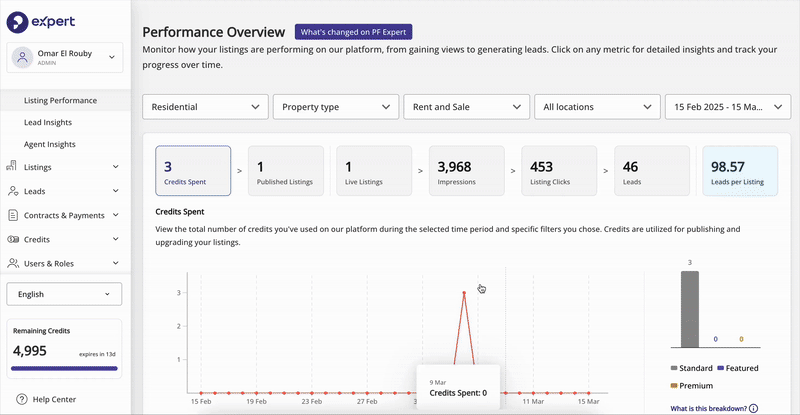Screen dimensions: 800x415
Task: Click the Contracts & Payments document icon
Action: click(13, 215)
